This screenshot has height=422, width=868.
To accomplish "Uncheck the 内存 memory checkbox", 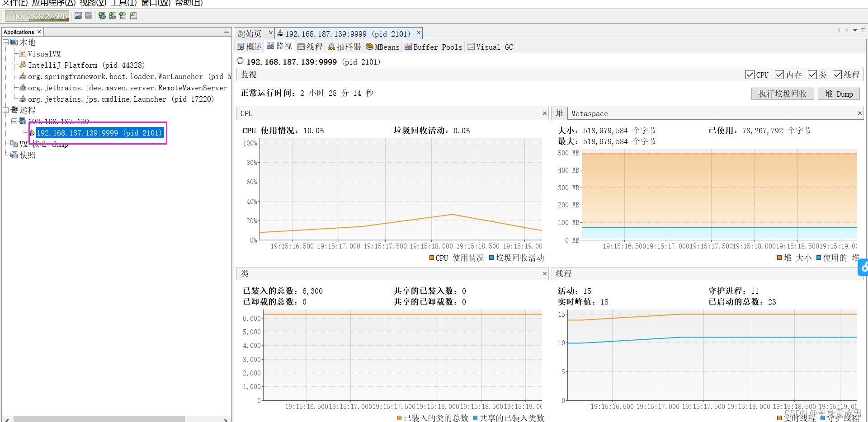I will coord(779,75).
